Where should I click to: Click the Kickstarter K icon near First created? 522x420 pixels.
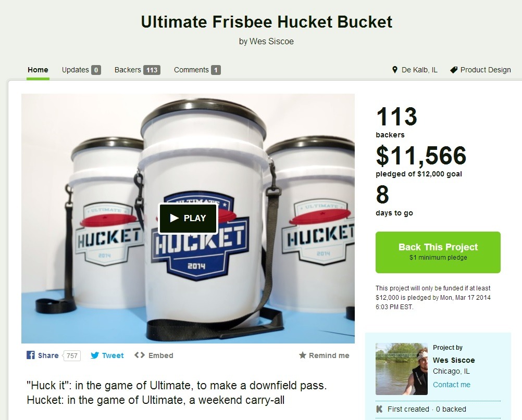coord(379,409)
